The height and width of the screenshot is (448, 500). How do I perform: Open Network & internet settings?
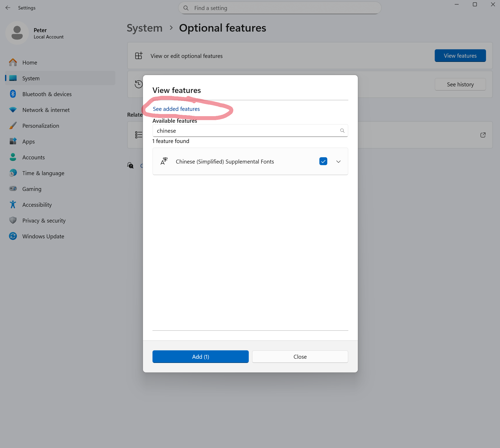pos(60,110)
